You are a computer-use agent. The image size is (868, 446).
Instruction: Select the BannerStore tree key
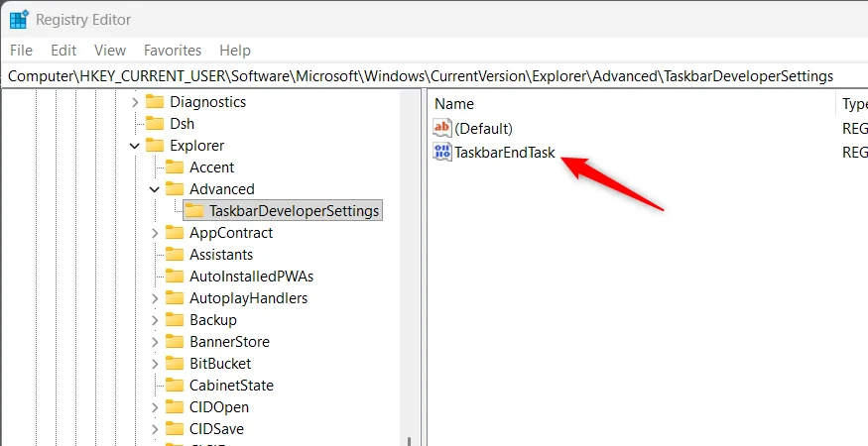point(229,341)
